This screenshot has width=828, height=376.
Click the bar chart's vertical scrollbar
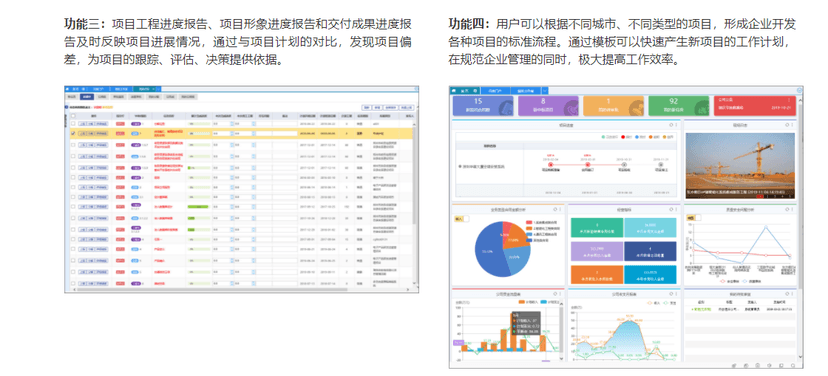click(561, 330)
